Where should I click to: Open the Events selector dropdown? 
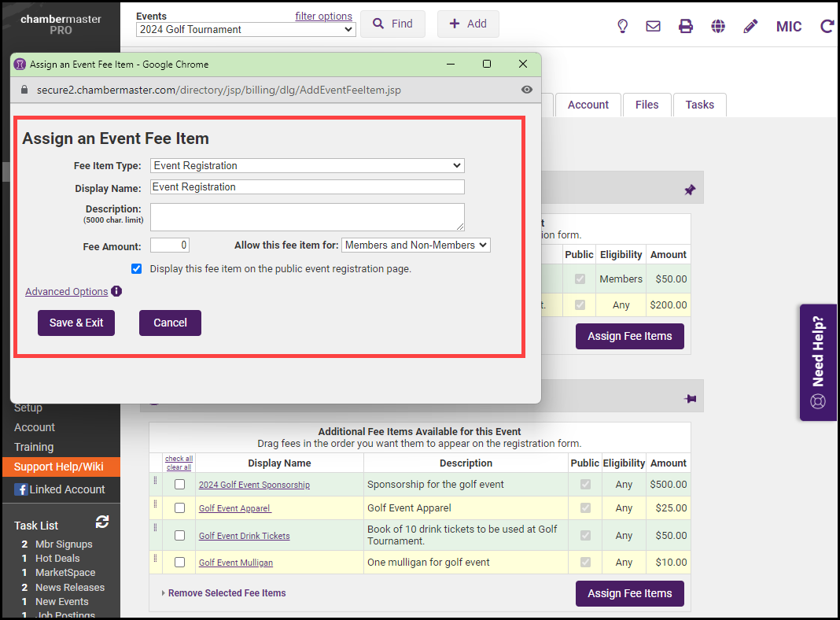[245, 29]
